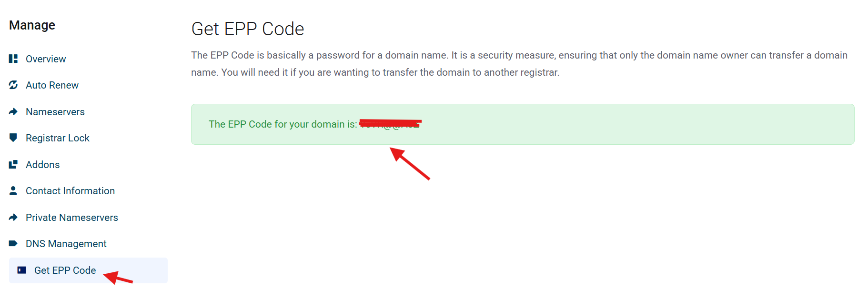
Task: Click the Registrar Lock shield icon
Action: (x=13, y=138)
